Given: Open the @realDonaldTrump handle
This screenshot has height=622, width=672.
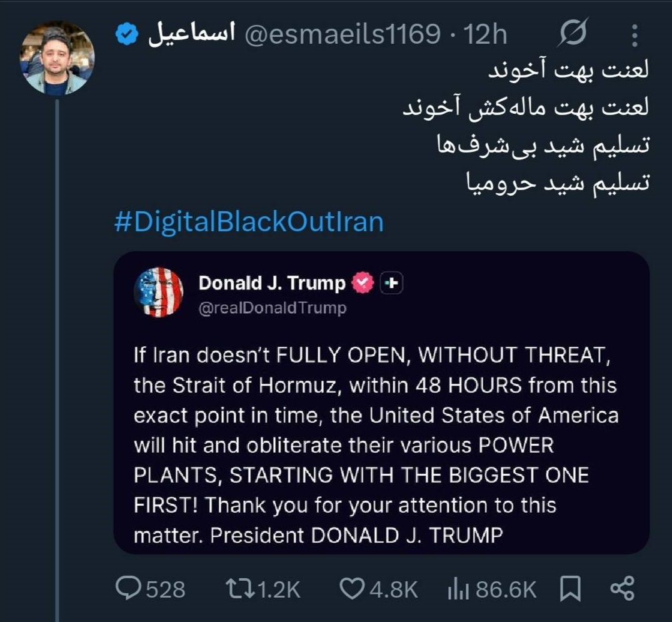Looking at the screenshot, I should click(273, 308).
